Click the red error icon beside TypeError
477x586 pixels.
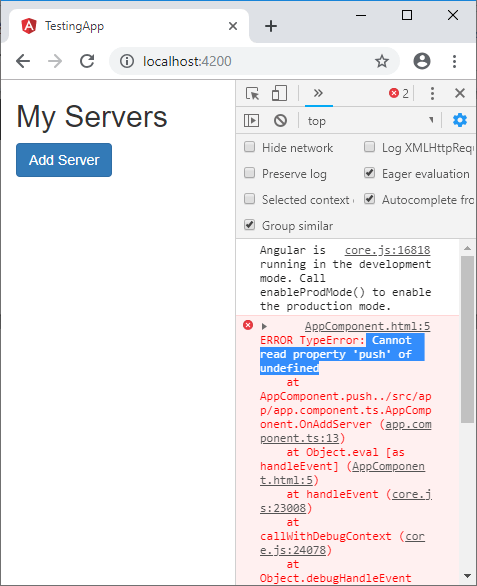tap(248, 325)
